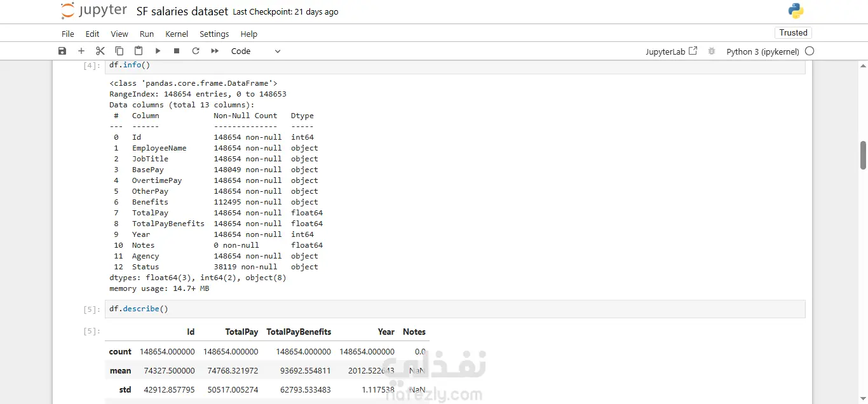Click the Benefits 112495 non-null row
The height and width of the screenshot is (404, 868).
coord(216,202)
